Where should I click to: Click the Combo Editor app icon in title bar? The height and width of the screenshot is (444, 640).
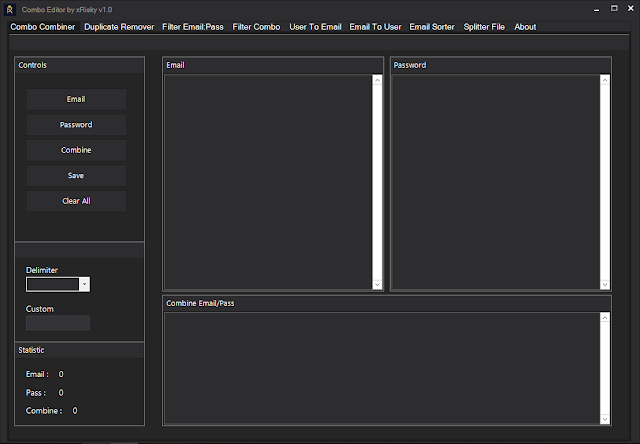tap(10, 9)
